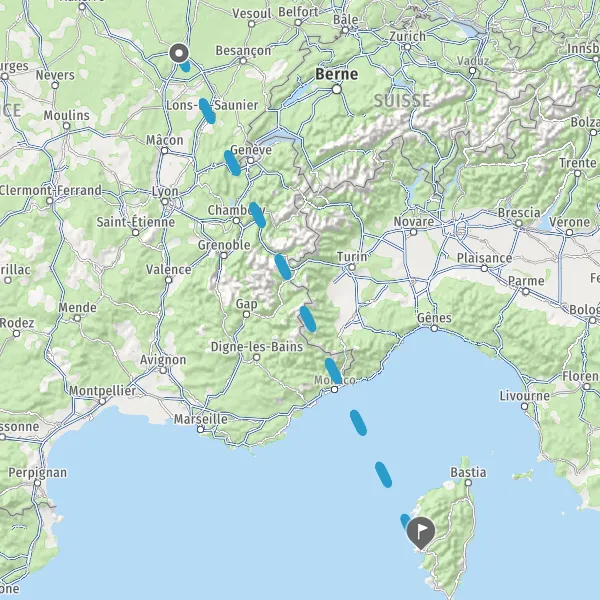Click the Gênes city dot
Viewport: 600px width, 600px height.
[x=434, y=328]
